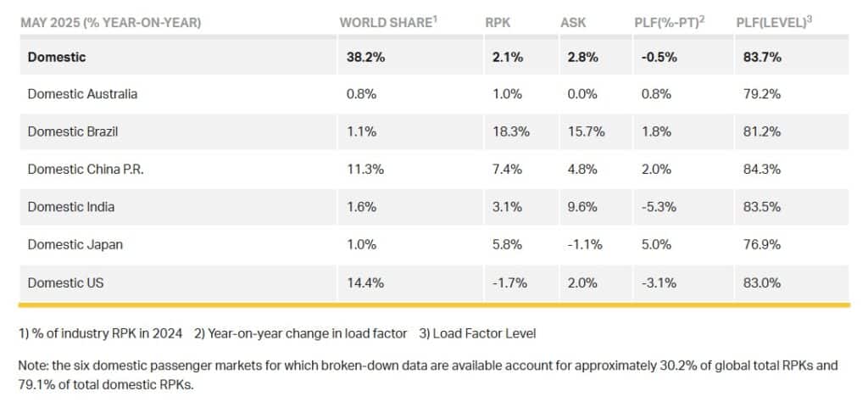Click the Domestic Brazil row label
The width and height of the screenshot is (868, 402).
[73, 131]
